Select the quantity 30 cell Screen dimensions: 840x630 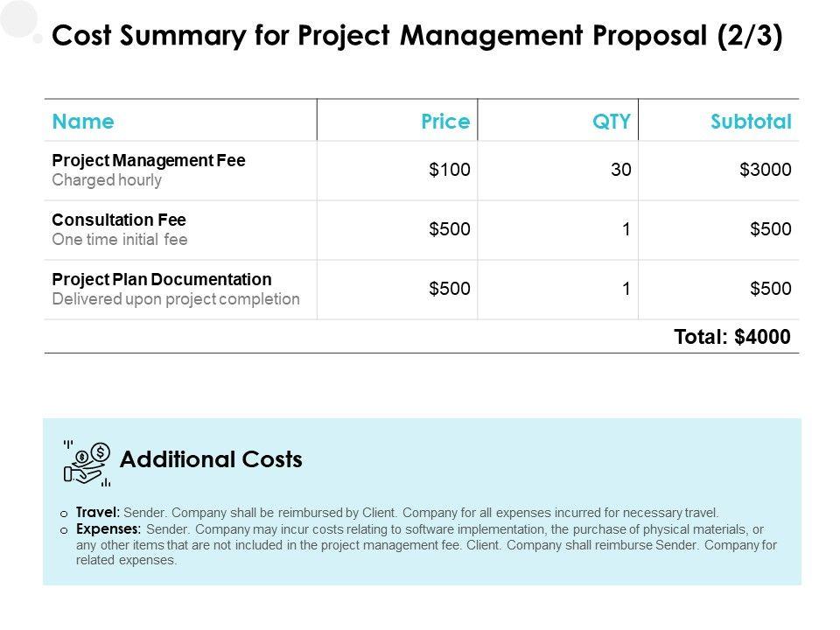621,171
